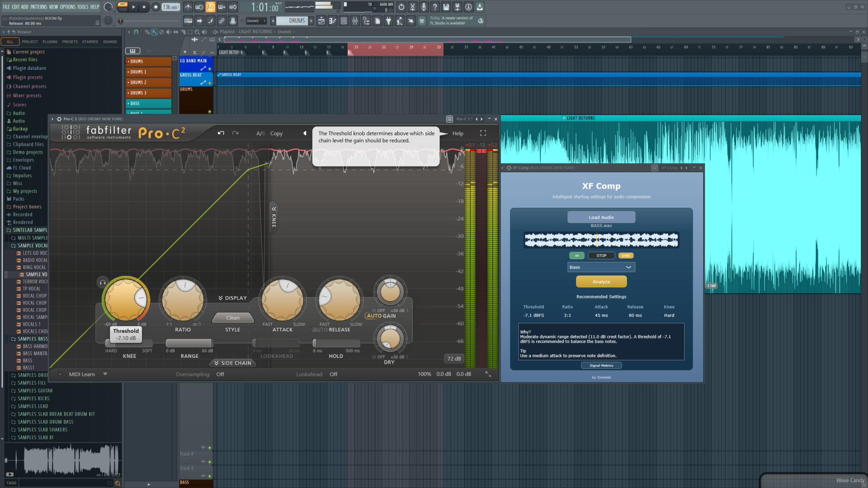Click the Signal Metrics button
868x488 pixels.
point(601,366)
